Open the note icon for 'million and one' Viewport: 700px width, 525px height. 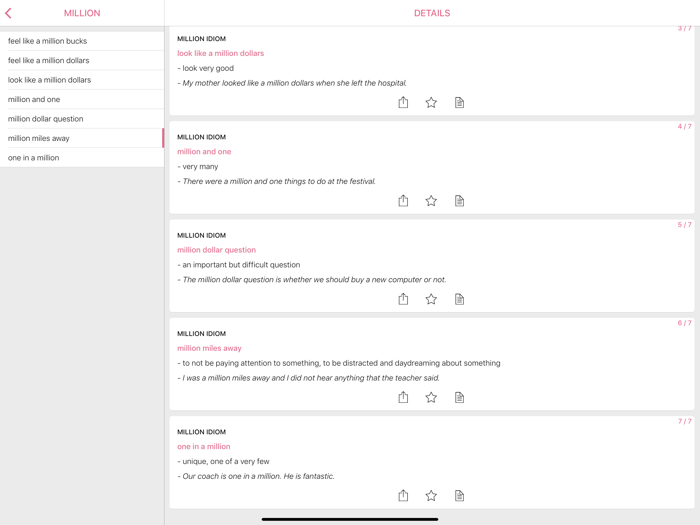click(459, 201)
